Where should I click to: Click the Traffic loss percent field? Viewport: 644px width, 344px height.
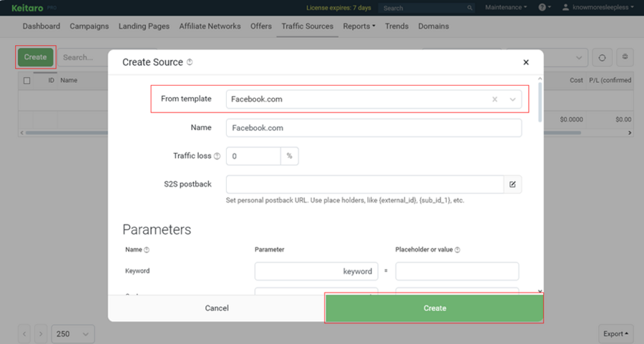point(253,156)
